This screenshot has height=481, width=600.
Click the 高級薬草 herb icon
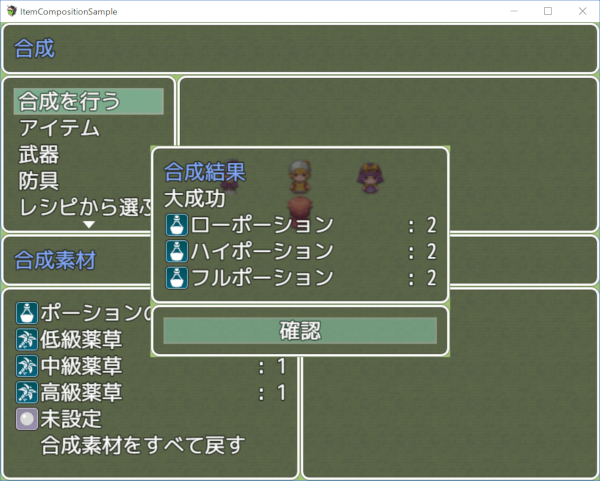pyautogui.click(x=27, y=392)
